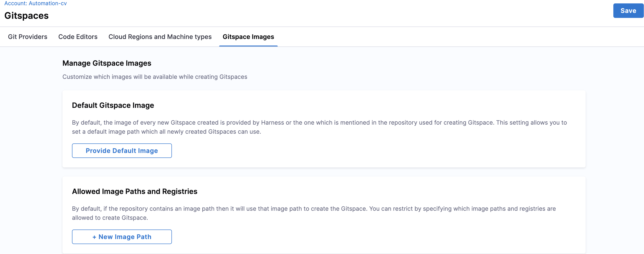This screenshot has height=254, width=644.
Task: Select the Gitspace Images tab
Action: pos(248,37)
